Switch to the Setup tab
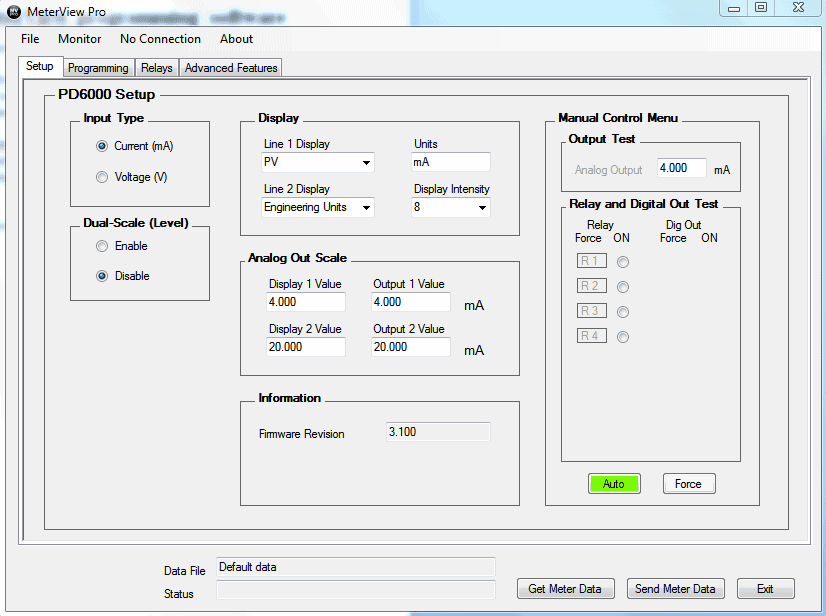Screen dimensions: 826x616 (40, 66)
